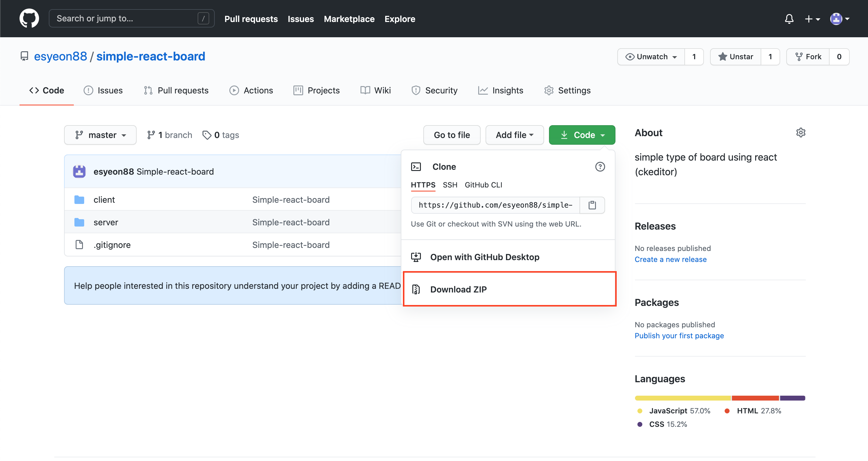Expand the plus create-new menu
The width and height of the screenshot is (868, 461).
(812, 19)
